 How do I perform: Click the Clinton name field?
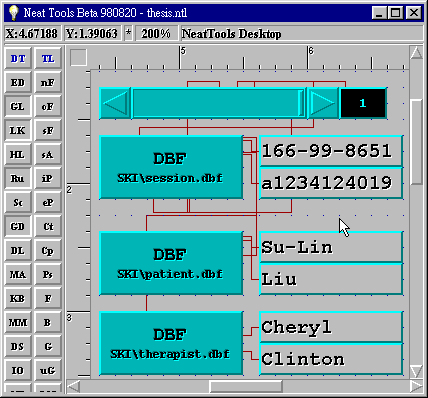tap(331, 359)
